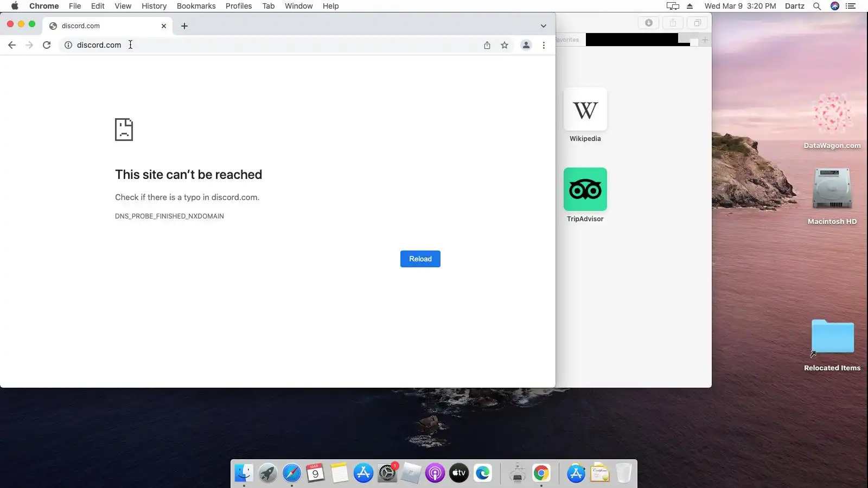Image resolution: width=868 pixels, height=488 pixels.
Task: Open the Edit menu
Action: pyautogui.click(x=98, y=6)
